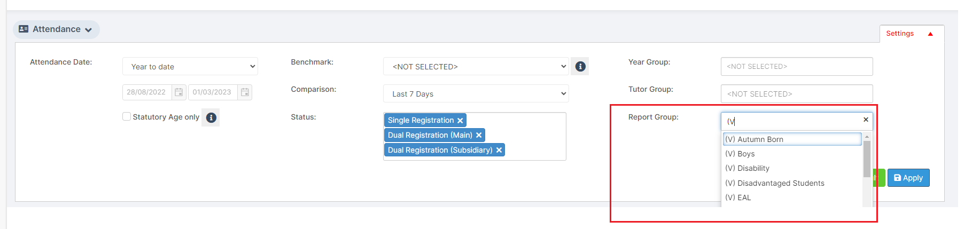Remove the Dual Registration (Main) tag
The width and height of the screenshot is (980, 229).
click(x=479, y=136)
